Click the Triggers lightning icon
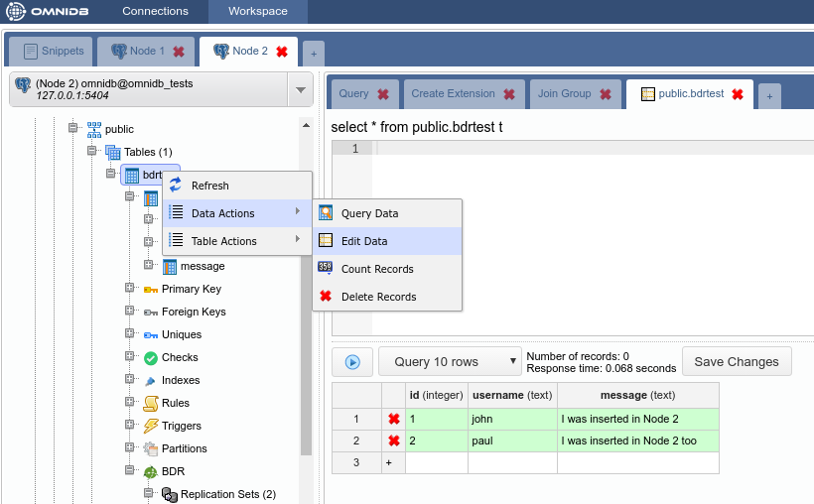The width and height of the screenshot is (814, 504). (150, 426)
